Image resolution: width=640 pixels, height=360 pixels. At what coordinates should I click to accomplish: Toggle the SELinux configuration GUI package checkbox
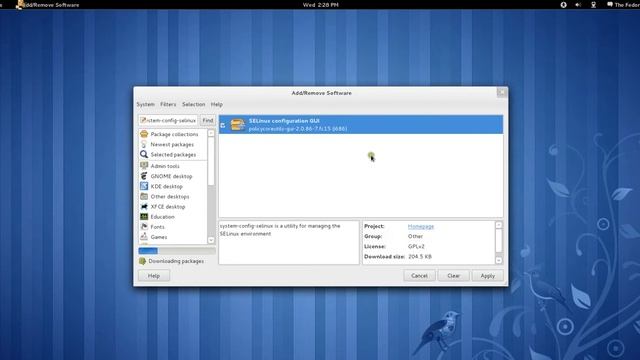pos(222,125)
